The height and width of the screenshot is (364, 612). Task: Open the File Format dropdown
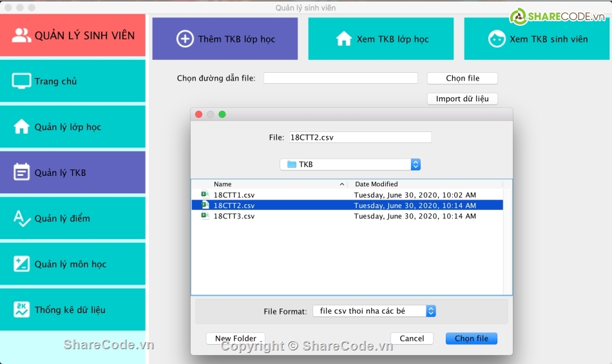(x=374, y=311)
